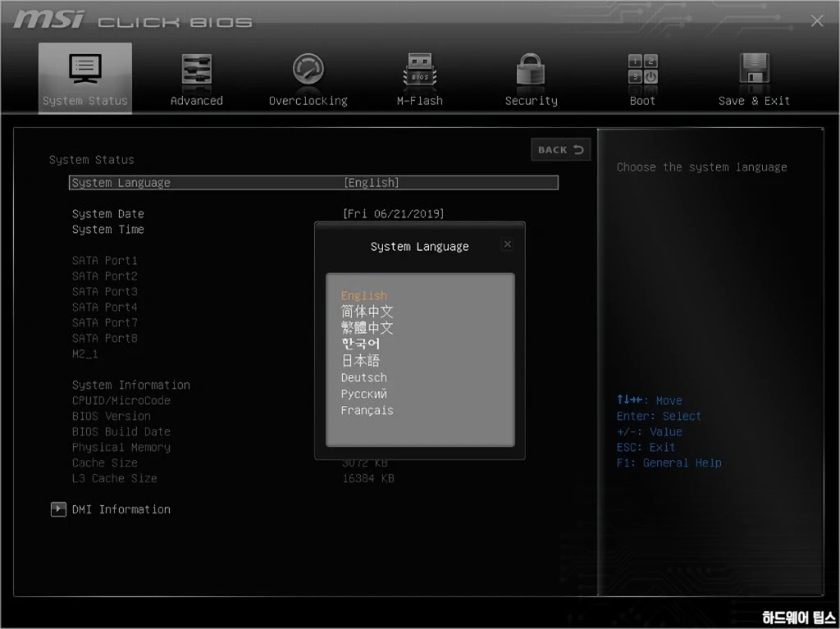Viewport: 840px width, 629px height.
Task: Click the 16384 KB value
Action: [368, 478]
